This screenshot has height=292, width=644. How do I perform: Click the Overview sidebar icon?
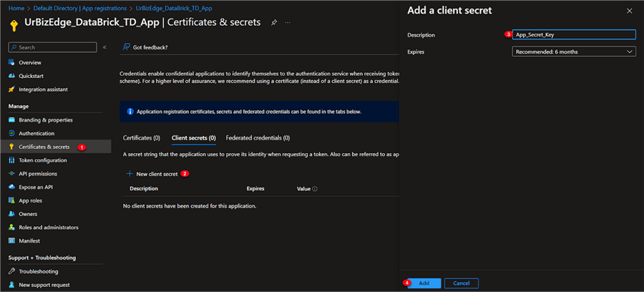[x=11, y=62]
